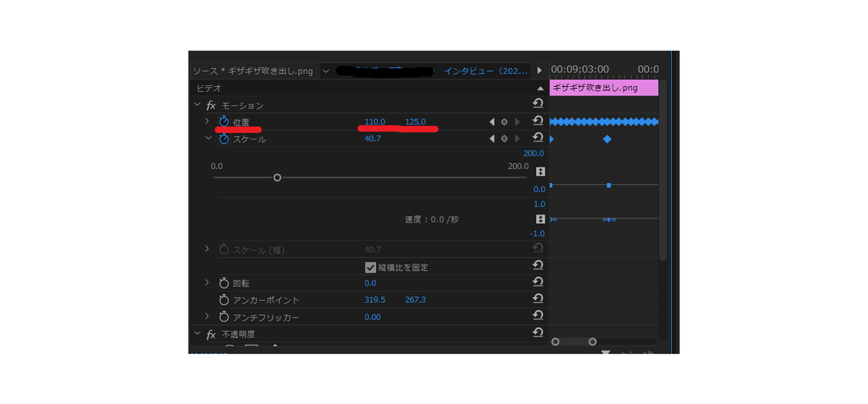Reset the 縦横比を固定 row parameter
Viewport: 868px width, 404px height.
point(537,266)
